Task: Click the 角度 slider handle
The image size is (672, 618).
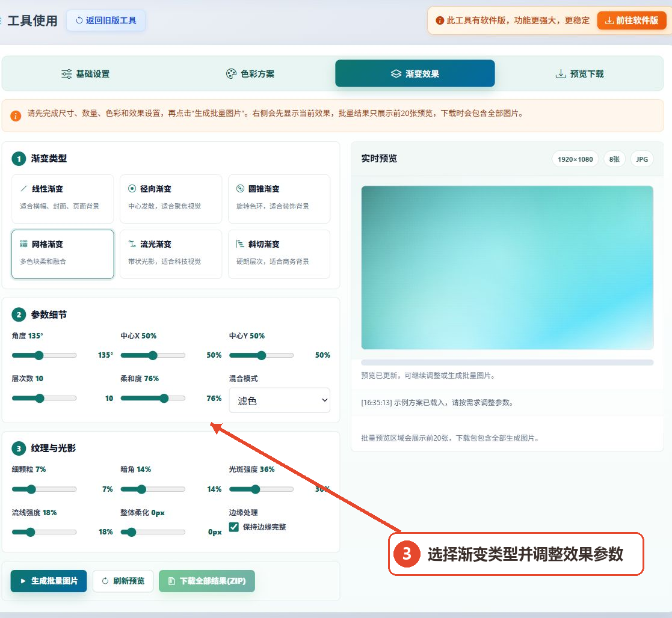Action: pos(39,355)
